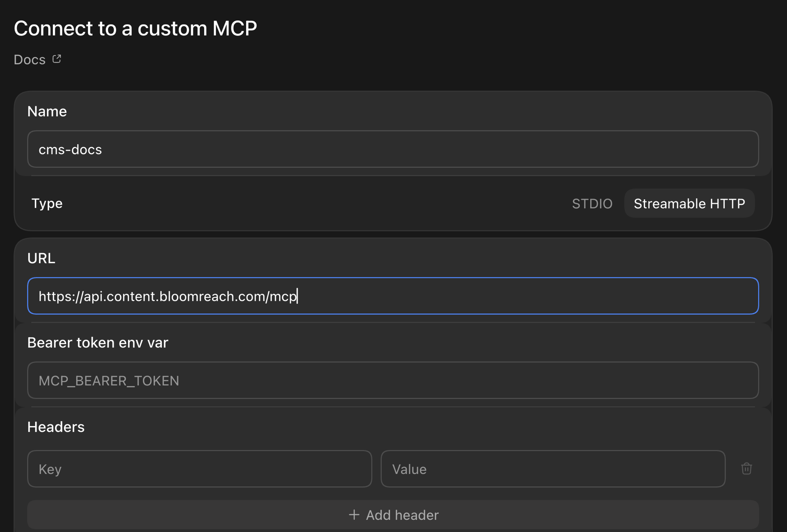Open the Docs link

(30, 59)
